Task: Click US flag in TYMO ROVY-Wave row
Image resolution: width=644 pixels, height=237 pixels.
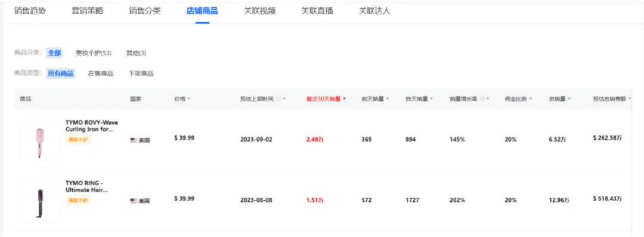Action: [x=134, y=140]
